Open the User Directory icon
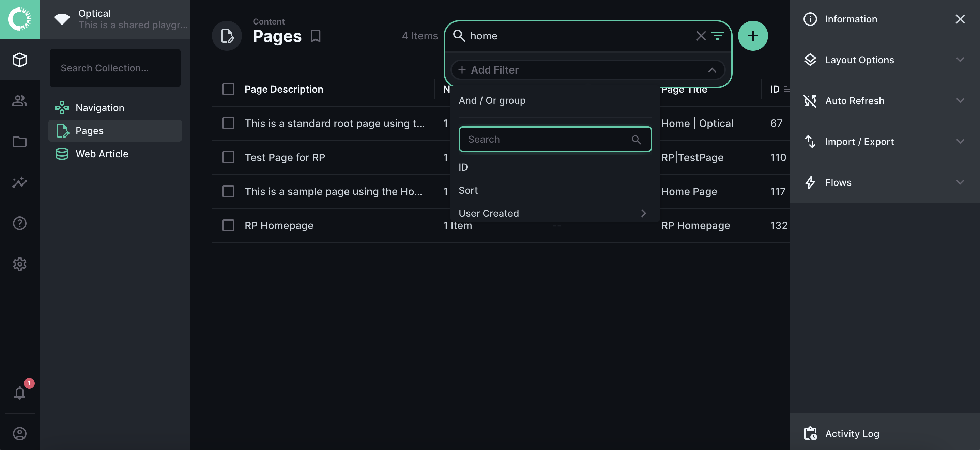This screenshot has width=980, height=450. coord(20,101)
